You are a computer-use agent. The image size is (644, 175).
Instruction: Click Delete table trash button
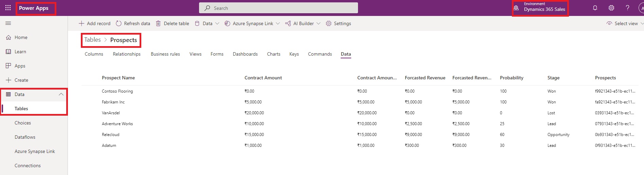click(172, 23)
